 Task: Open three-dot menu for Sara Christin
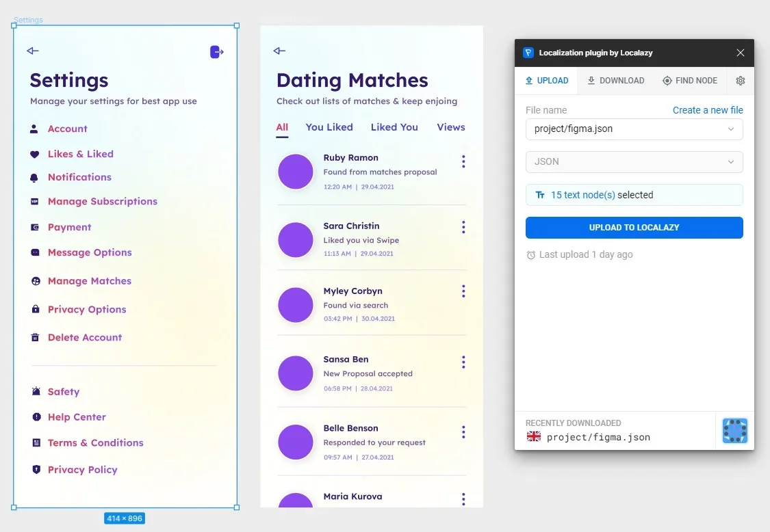coord(463,227)
